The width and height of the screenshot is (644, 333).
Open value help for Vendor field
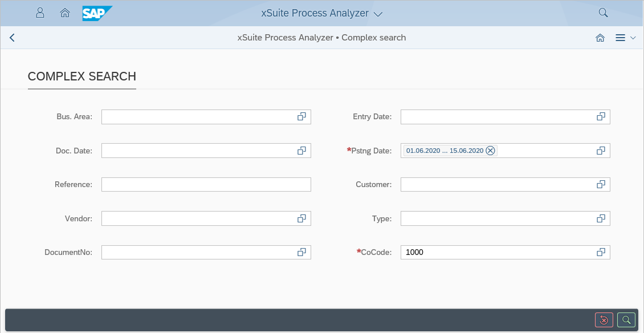tap(301, 218)
